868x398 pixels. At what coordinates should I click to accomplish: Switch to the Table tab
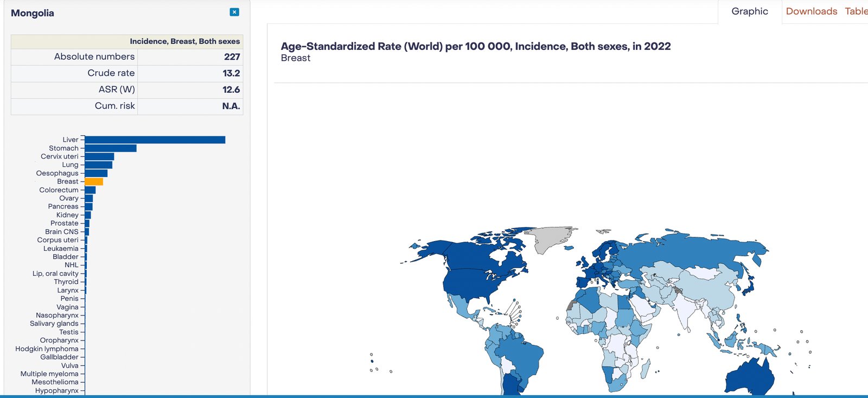pyautogui.click(x=856, y=11)
